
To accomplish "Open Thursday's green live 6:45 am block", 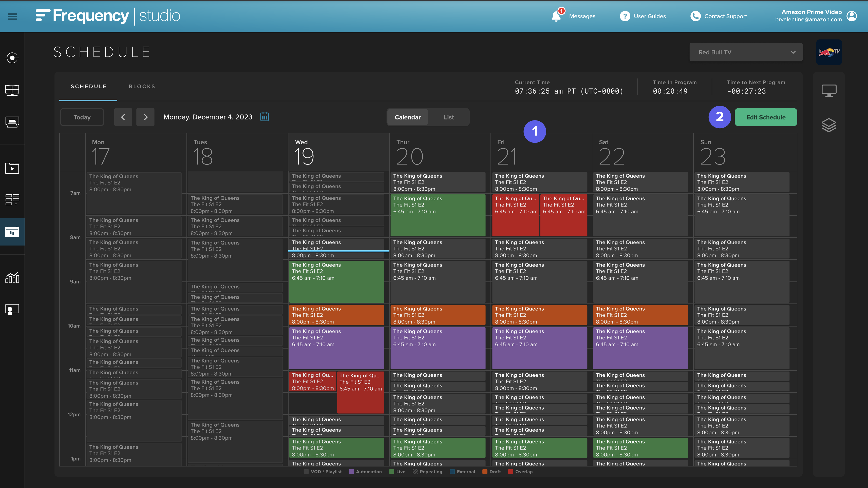I will pos(438,215).
